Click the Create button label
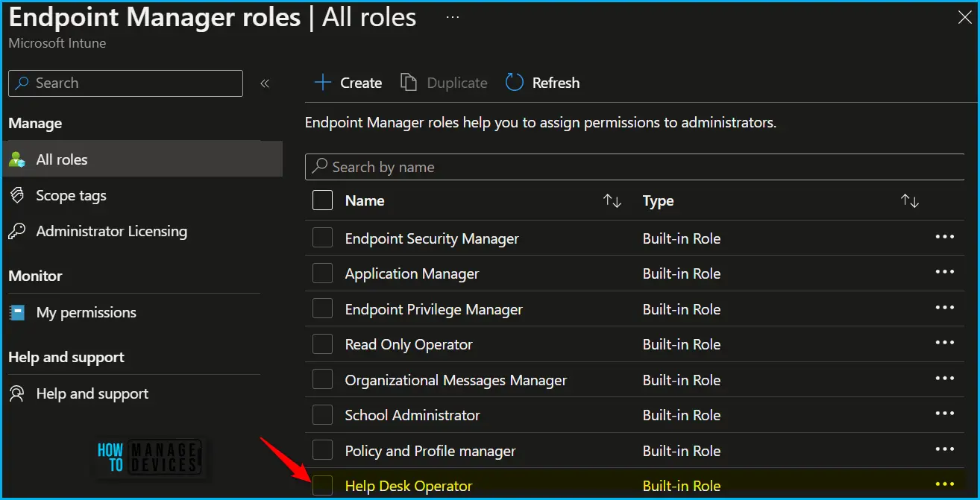980x500 pixels. coord(361,83)
